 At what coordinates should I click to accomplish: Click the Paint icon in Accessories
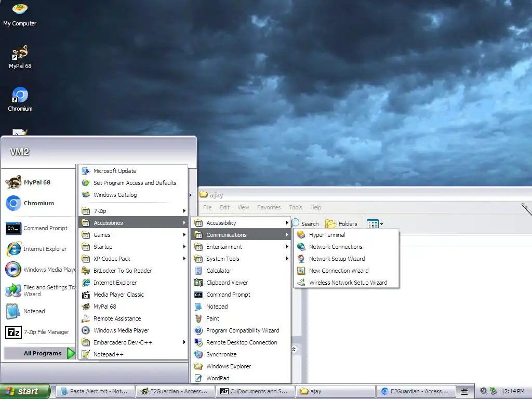coord(198,318)
